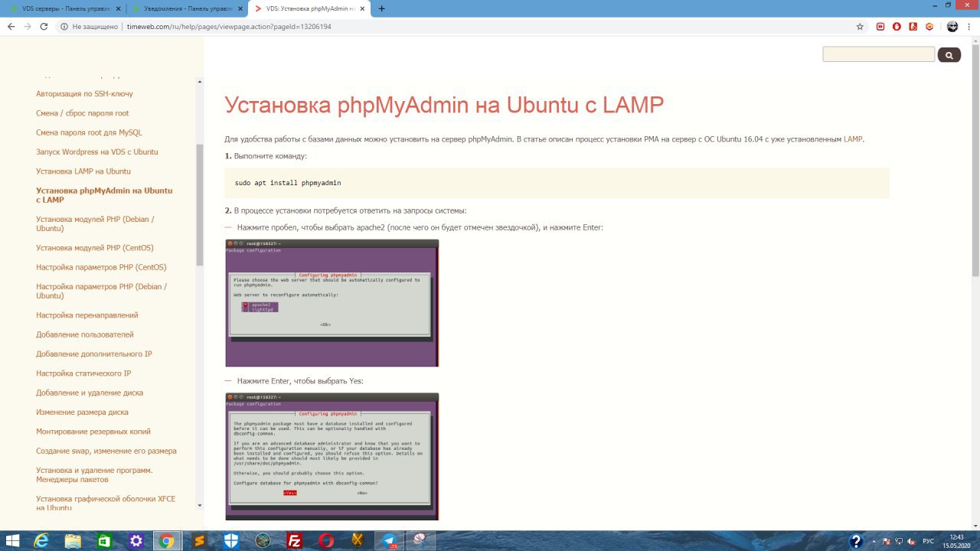Viewport: 980px width, 551px height.
Task: Open 'Установка и удаление программ' link
Action: tap(94, 474)
